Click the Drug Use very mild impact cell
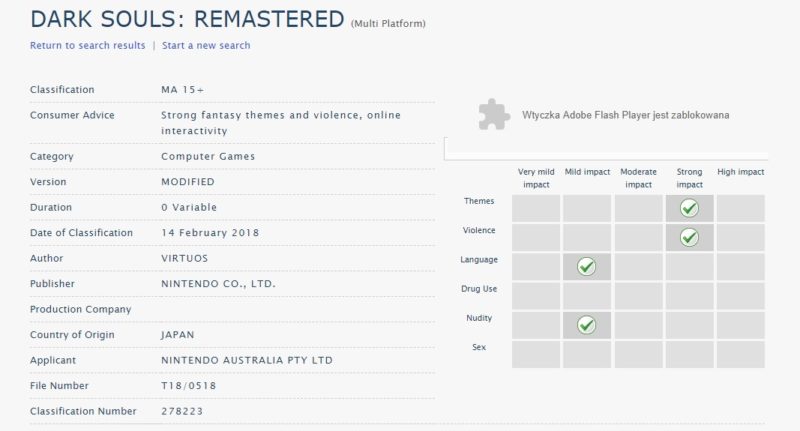800x431 pixels. click(x=536, y=296)
